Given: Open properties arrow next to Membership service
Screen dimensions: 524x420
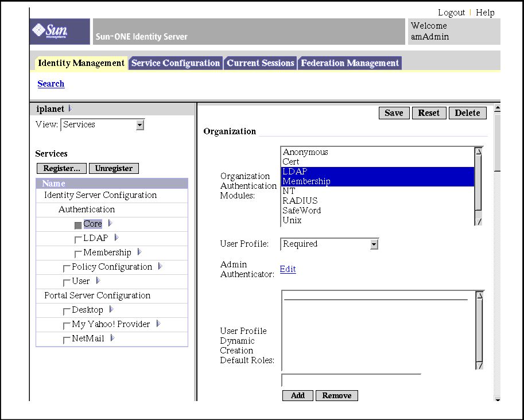Looking at the screenshot, I should click(x=139, y=252).
